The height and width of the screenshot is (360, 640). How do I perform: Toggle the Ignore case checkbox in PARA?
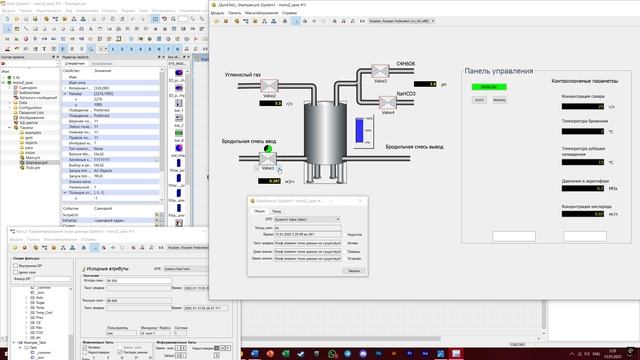click(16, 272)
